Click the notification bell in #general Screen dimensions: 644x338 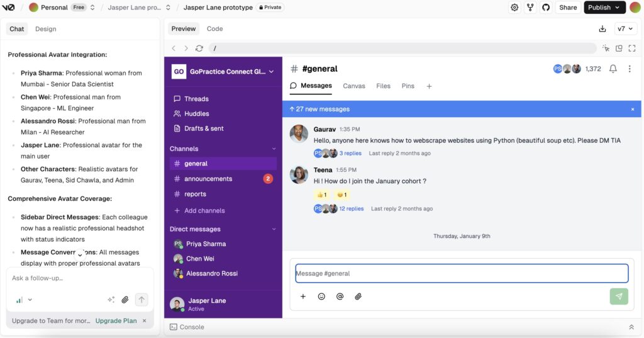point(613,69)
